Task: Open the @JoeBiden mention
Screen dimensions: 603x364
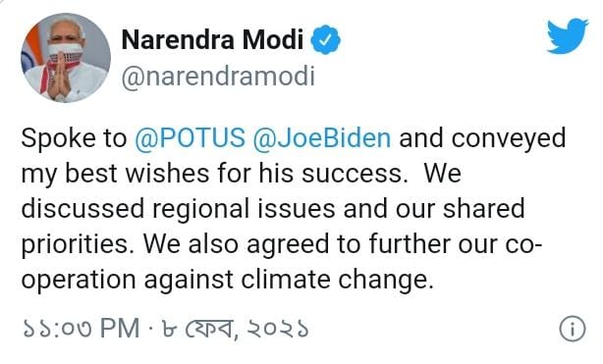Action: (322, 138)
